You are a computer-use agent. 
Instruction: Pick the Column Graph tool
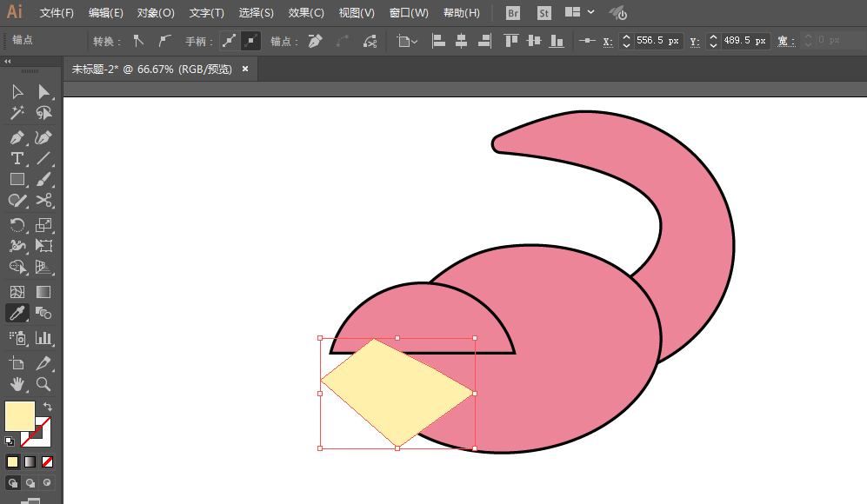pyautogui.click(x=43, y=338)
